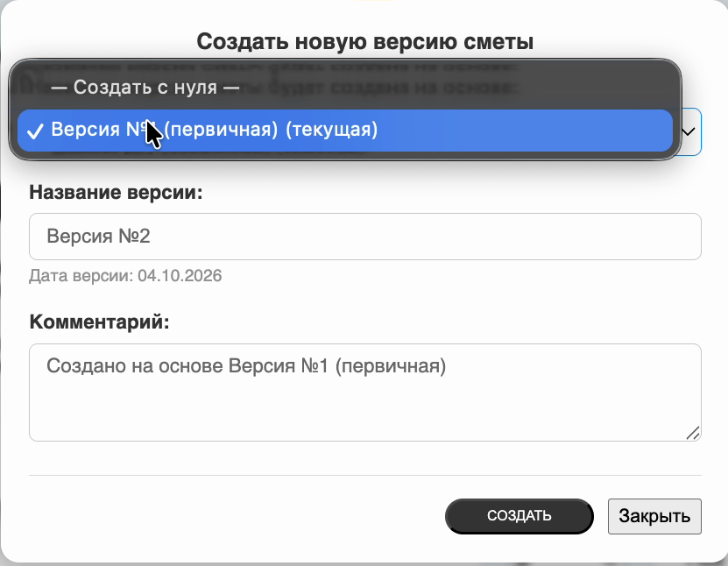
Task: Click the "Название версии:" label
Action: pos(116,192)
